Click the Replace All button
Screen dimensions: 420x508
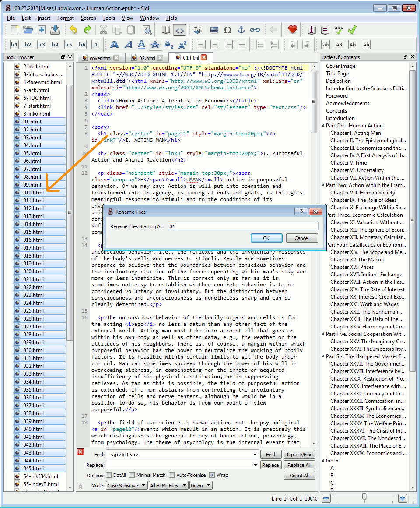pos(299,465)
